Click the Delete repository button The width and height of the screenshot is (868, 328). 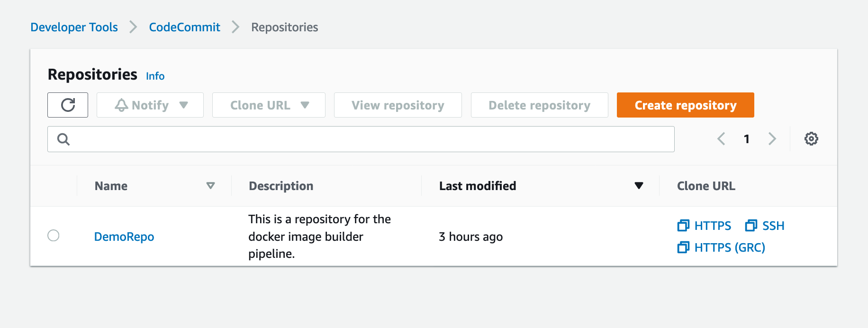539,105
